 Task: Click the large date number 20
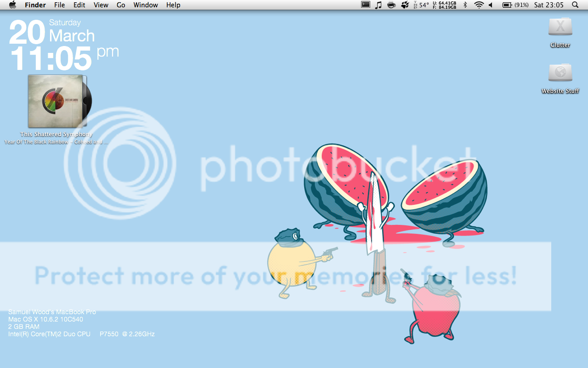[27, 33]
